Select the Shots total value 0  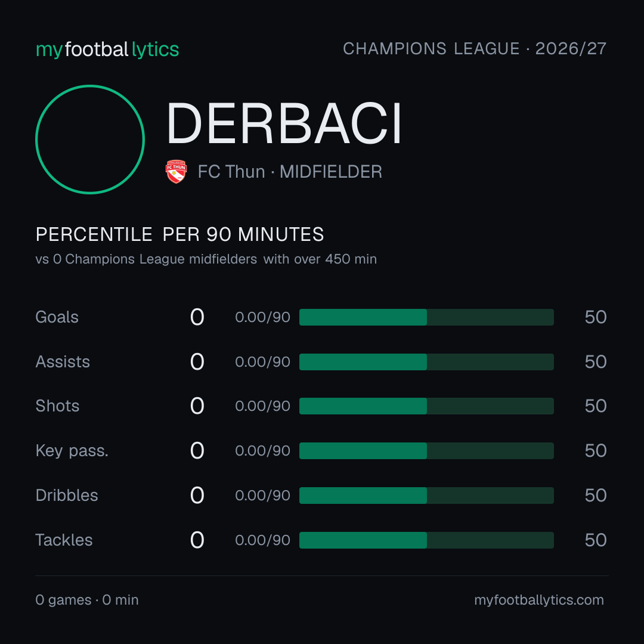(x=197, y=406)
